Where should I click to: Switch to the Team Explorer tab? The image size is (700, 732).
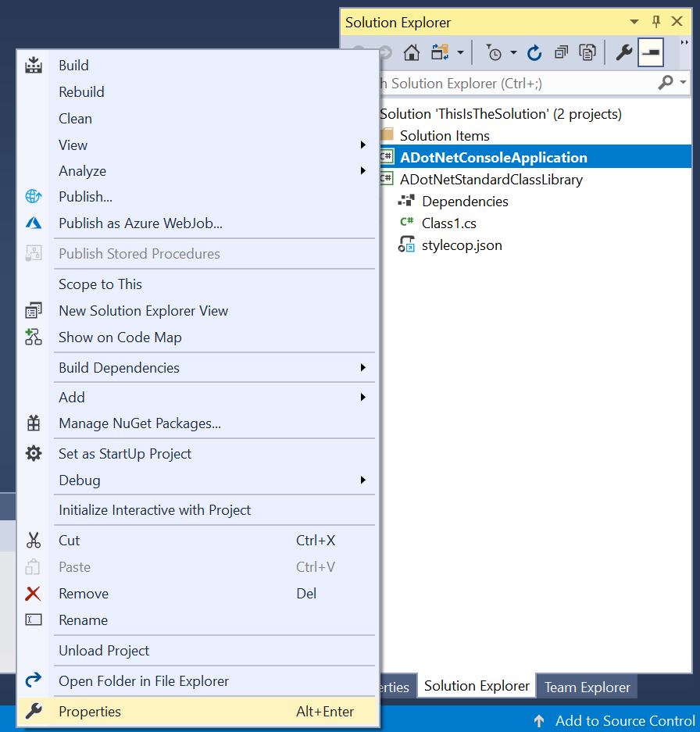pos(587,686)
